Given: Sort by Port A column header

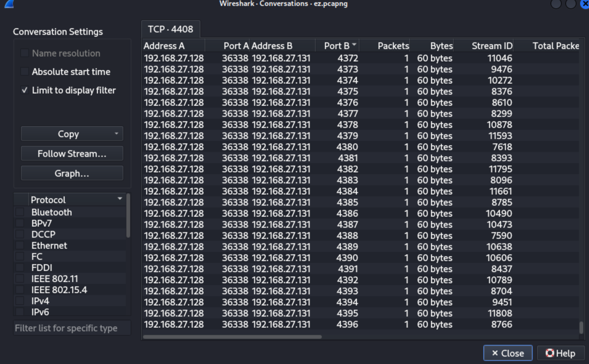Looking at the screenshot, I should [x=227, y=46].
